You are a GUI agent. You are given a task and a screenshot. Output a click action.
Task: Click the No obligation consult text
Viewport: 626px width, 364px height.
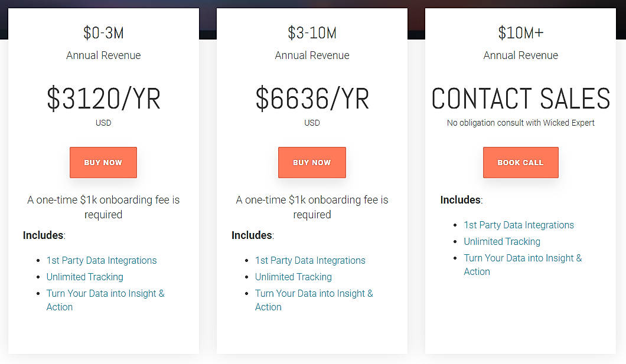[520, 123]
